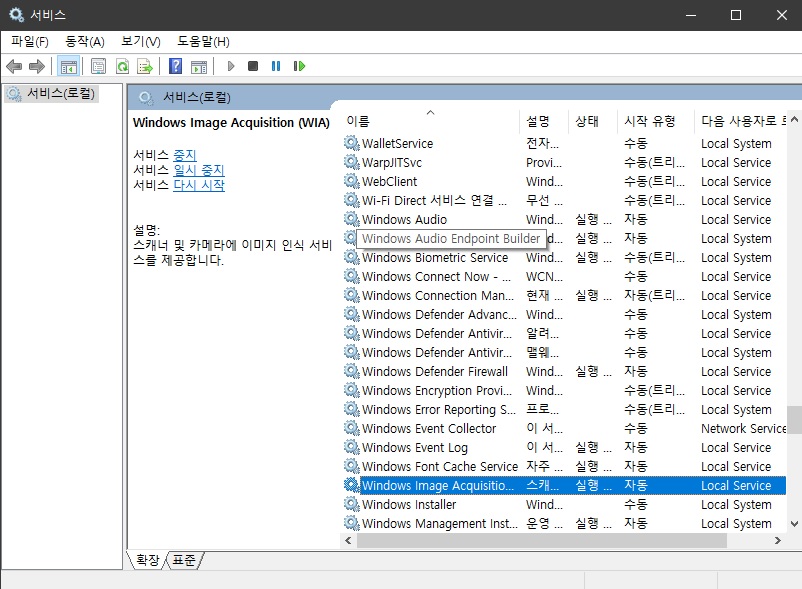Click the Refresh toolbar icon
The image size is (802, 589).
(x=122, y=66)
